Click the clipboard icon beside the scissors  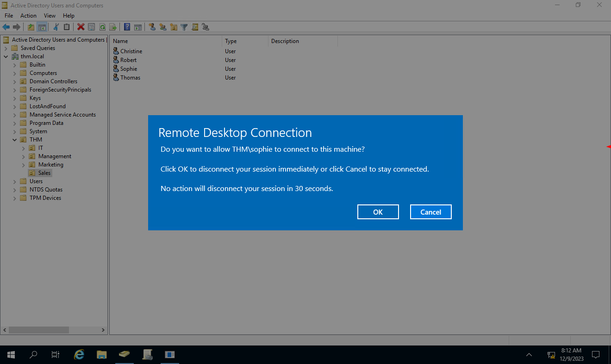(67, 27)
